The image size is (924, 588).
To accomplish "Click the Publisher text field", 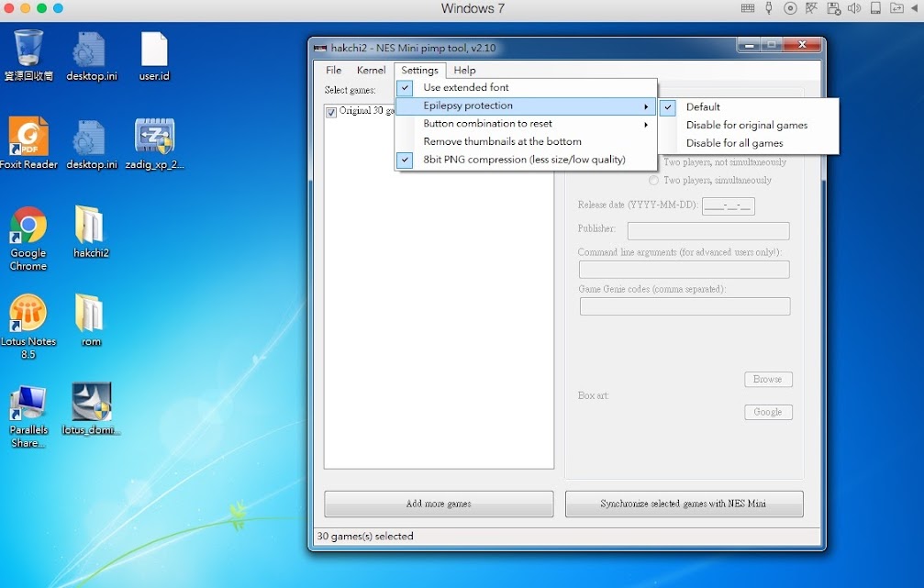I will (708, 231).
